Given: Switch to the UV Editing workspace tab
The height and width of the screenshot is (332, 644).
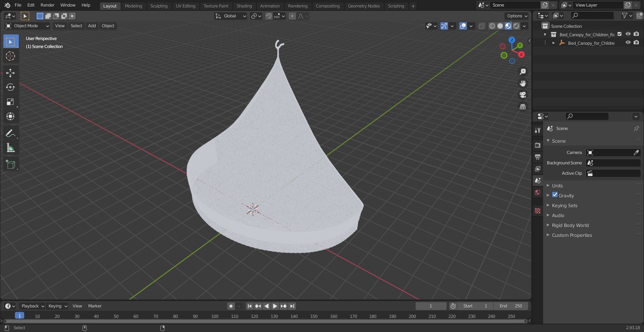Looking at the screenshot, I should (185, 6).
